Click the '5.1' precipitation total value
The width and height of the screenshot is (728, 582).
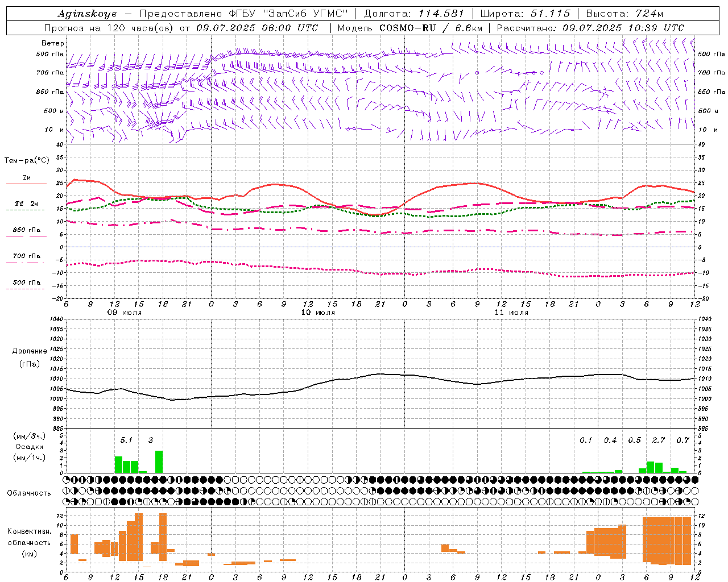click(x=126, y=440)
